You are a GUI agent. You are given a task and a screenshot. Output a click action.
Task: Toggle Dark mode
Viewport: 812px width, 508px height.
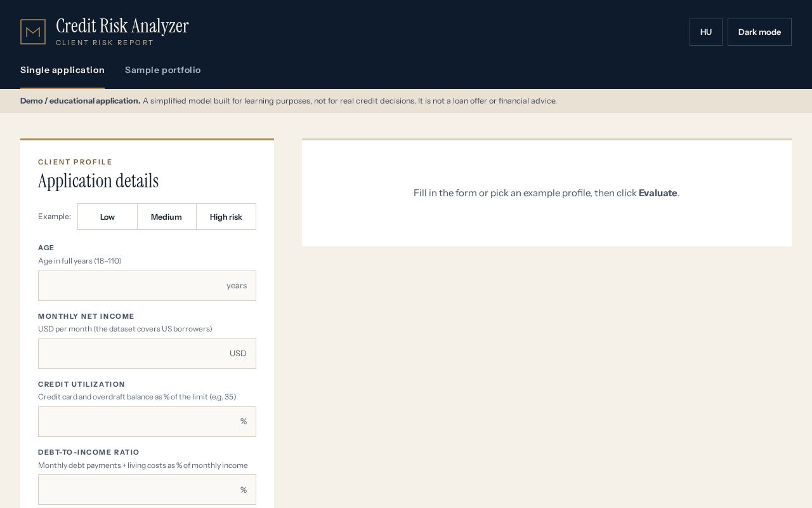[759, 32]
